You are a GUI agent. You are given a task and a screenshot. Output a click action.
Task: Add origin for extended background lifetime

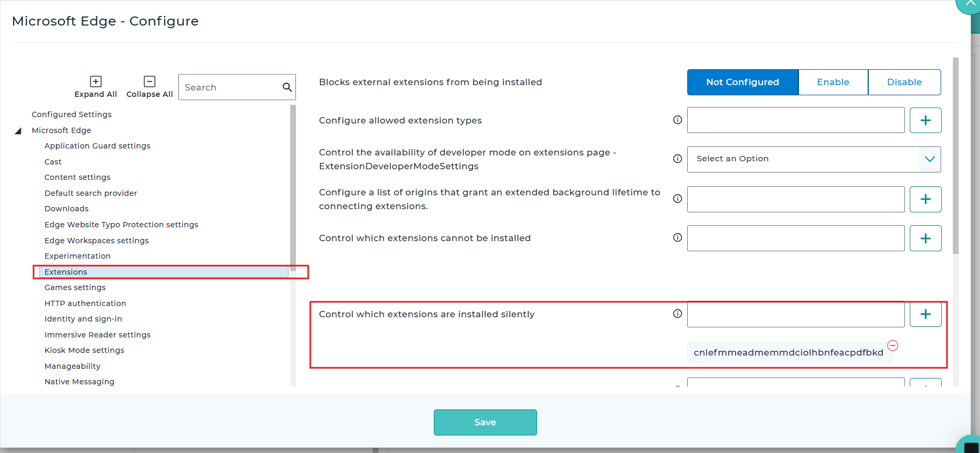[x=925, y=199]
